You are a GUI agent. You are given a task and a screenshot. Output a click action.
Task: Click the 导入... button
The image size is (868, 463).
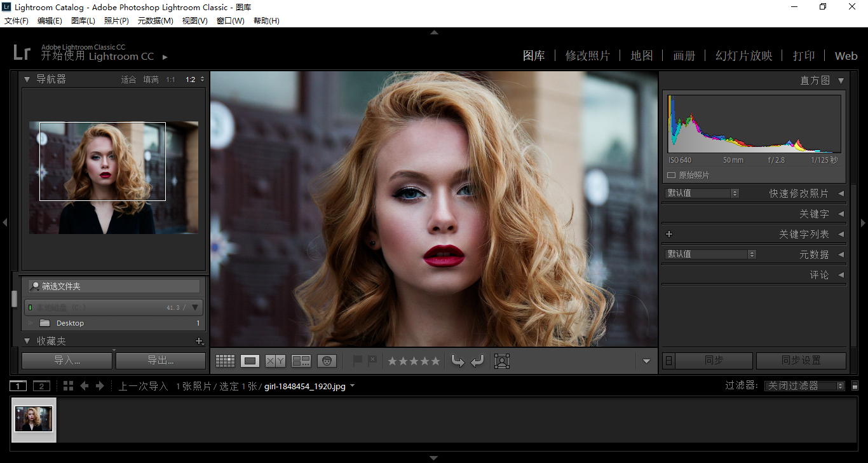(67, 361)
